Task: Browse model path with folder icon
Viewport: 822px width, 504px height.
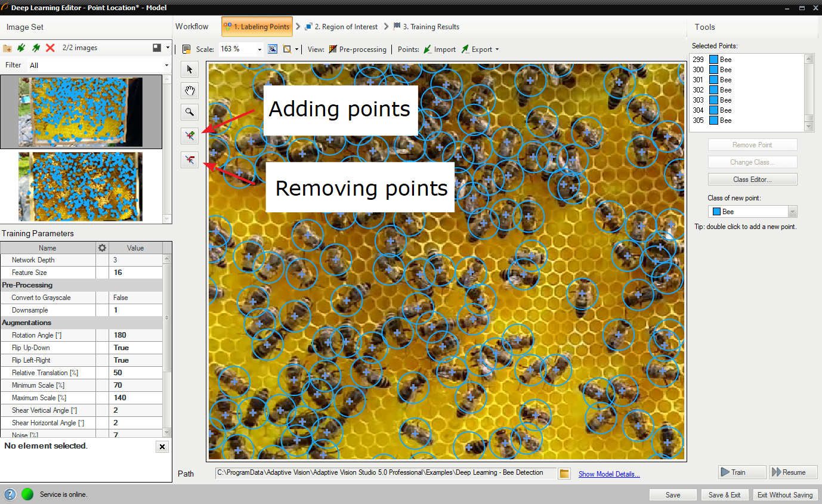Action: click(x=564, y=474)
